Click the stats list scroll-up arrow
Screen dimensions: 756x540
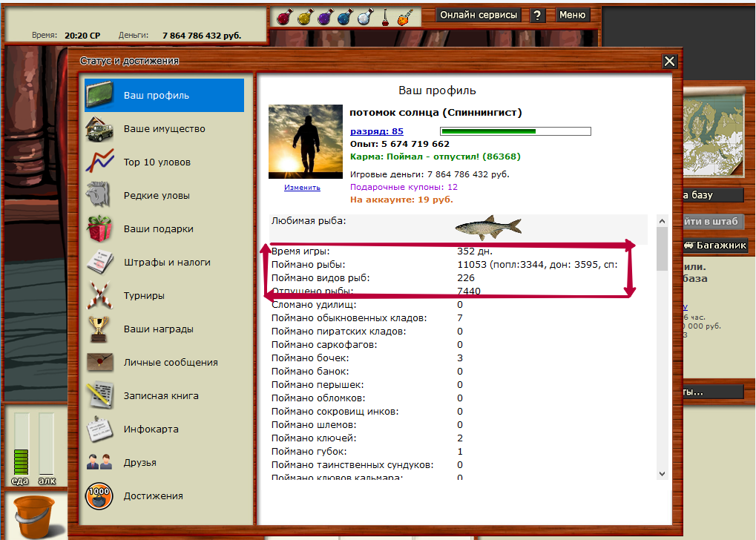tap(662, 221)
